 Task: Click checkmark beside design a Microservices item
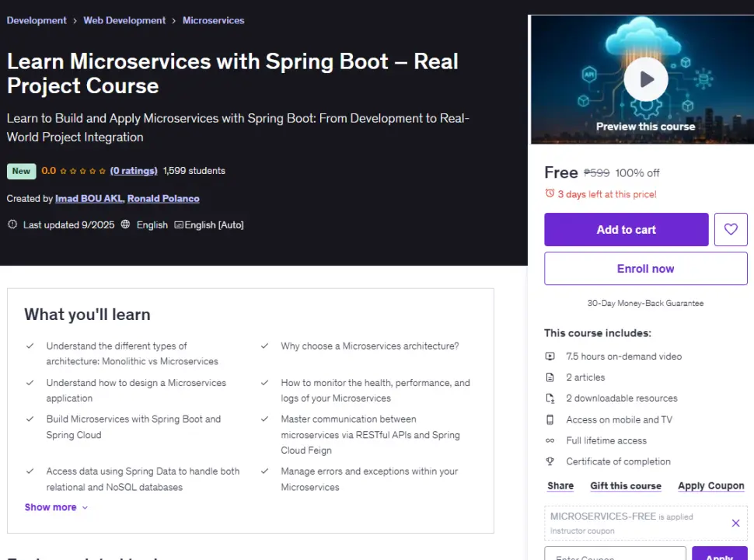(30, 383)
